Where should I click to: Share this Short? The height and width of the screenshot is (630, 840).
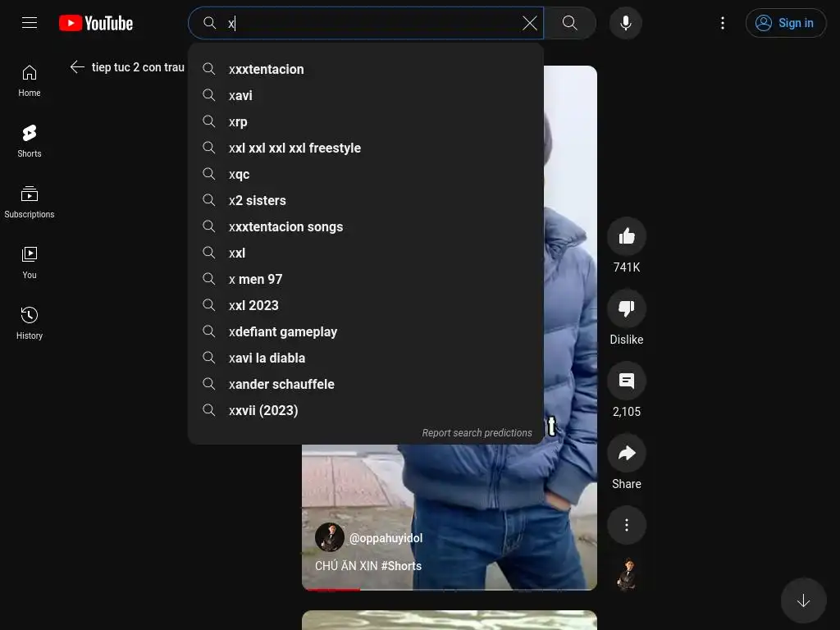point(626,453)
